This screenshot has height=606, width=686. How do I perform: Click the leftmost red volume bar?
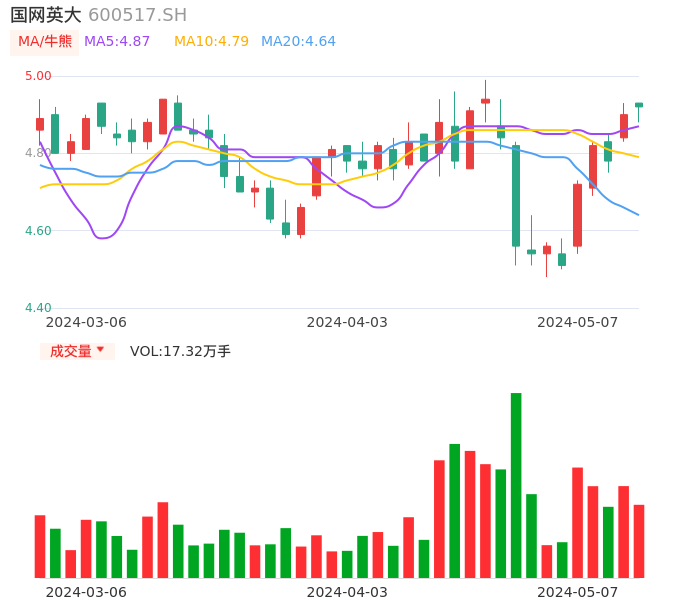tap(40, 546)
